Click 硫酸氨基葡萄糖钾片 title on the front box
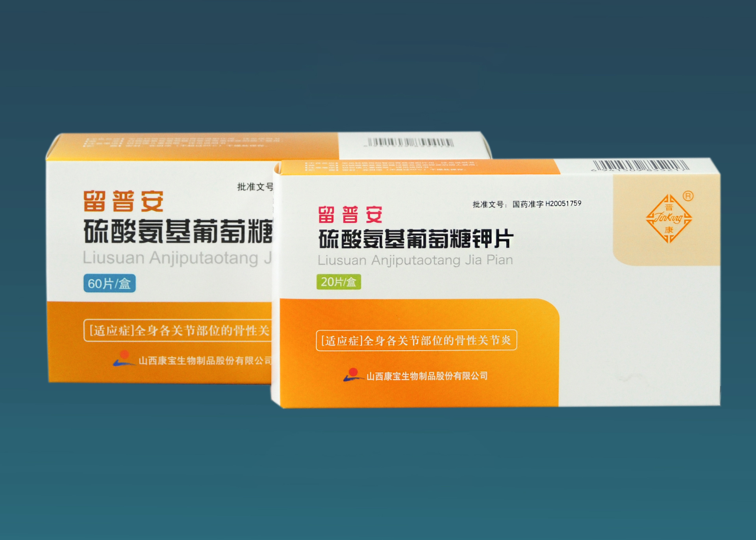The image size is (756, 540). coord(416,239)
